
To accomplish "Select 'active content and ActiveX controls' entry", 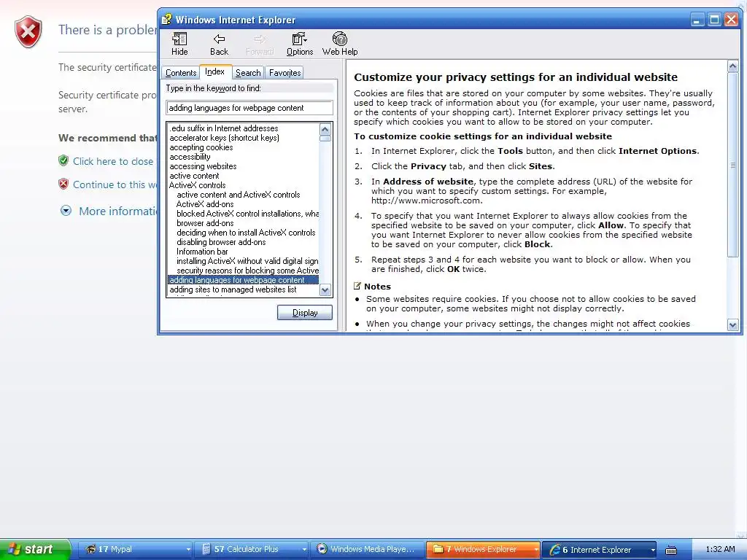I will [239, 195].
